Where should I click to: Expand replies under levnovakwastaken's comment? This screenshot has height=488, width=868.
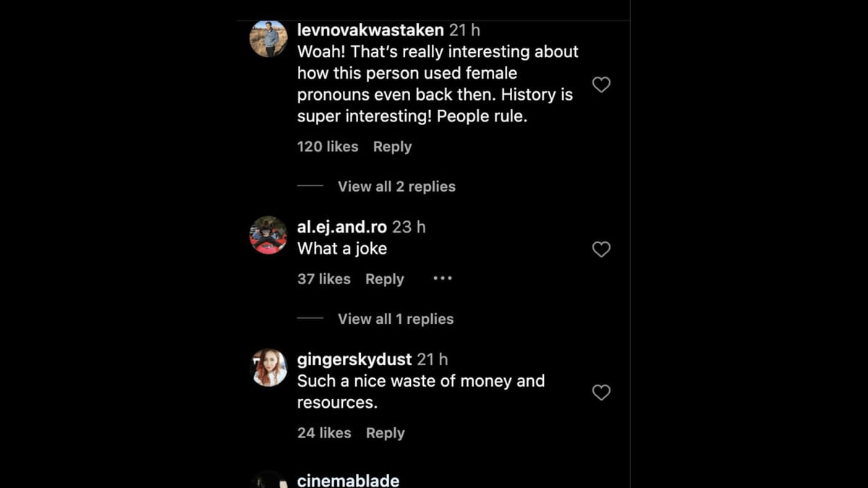[396, 186]
